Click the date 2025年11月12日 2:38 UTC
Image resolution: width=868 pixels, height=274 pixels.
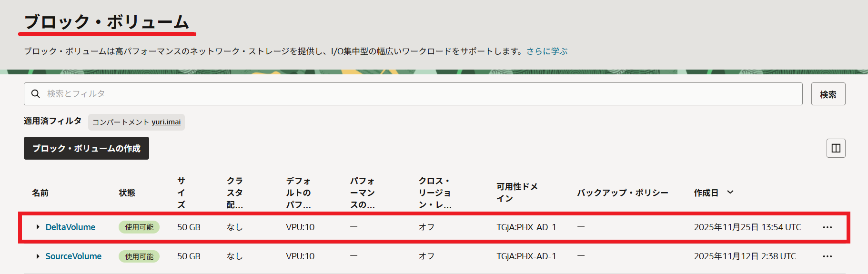(745, 256)
